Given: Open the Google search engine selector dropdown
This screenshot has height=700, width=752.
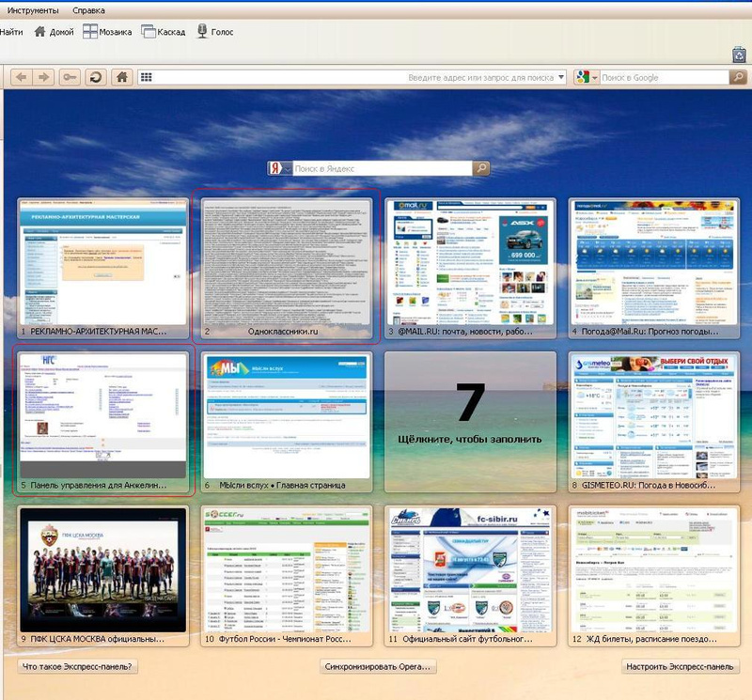Looking at the screenshot, I should [x=587, y=77].
